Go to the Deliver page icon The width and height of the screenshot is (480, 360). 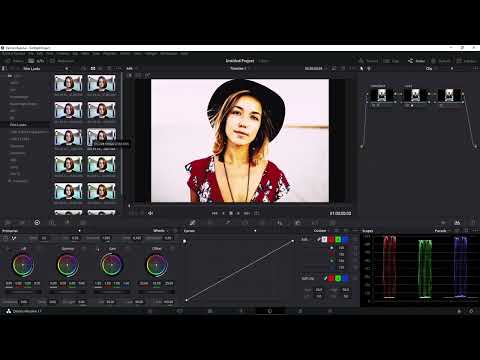coord(330,311)
